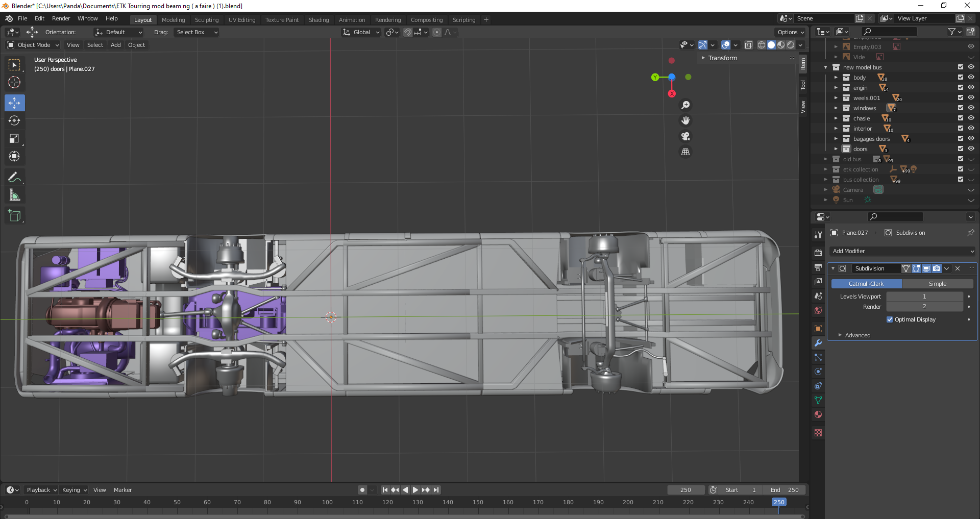Remove the Subdivision modifier
Screen dimensions: 980x519
(x=958, y=268)
